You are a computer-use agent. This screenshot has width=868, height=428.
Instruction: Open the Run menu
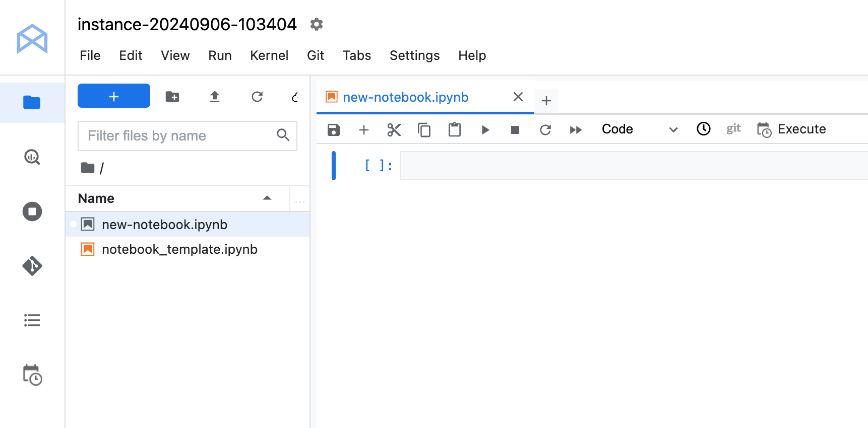[x=220, y=55]
